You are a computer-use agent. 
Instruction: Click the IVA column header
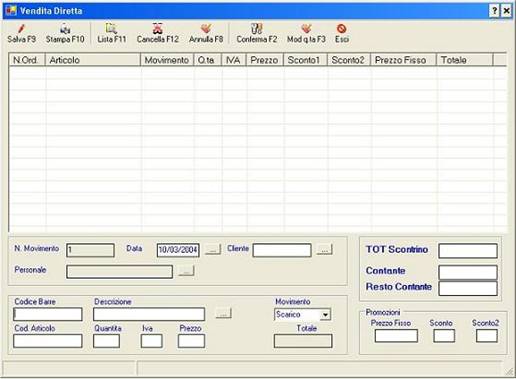(x=234, y=60)
